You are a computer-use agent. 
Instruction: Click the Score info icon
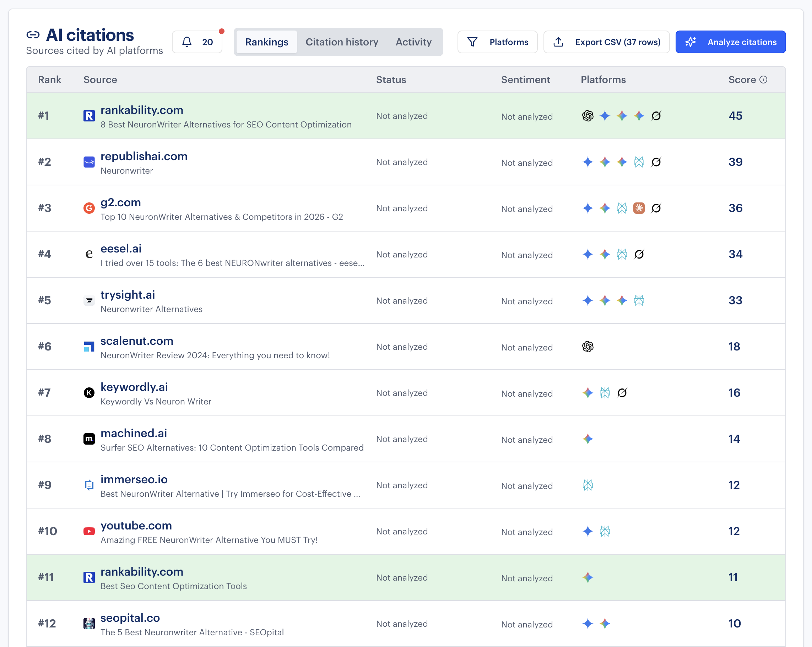(763, 80)
